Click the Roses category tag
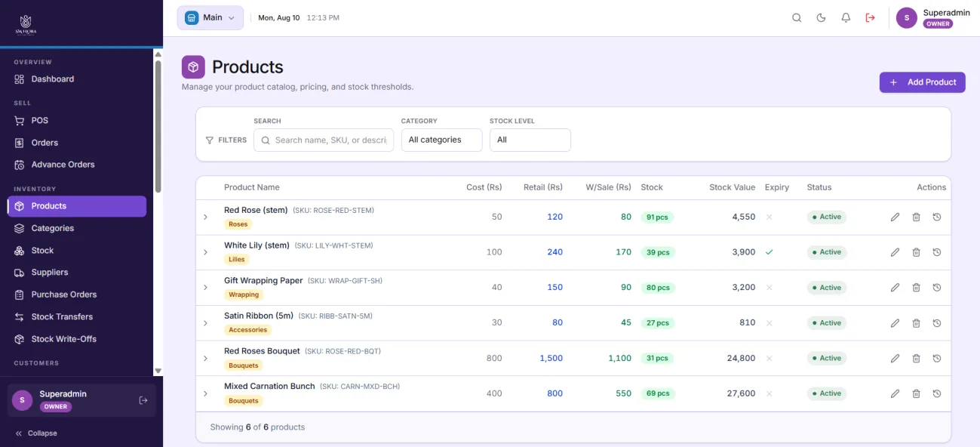Screen dimensions: 980x447 (x=238, y=224)
